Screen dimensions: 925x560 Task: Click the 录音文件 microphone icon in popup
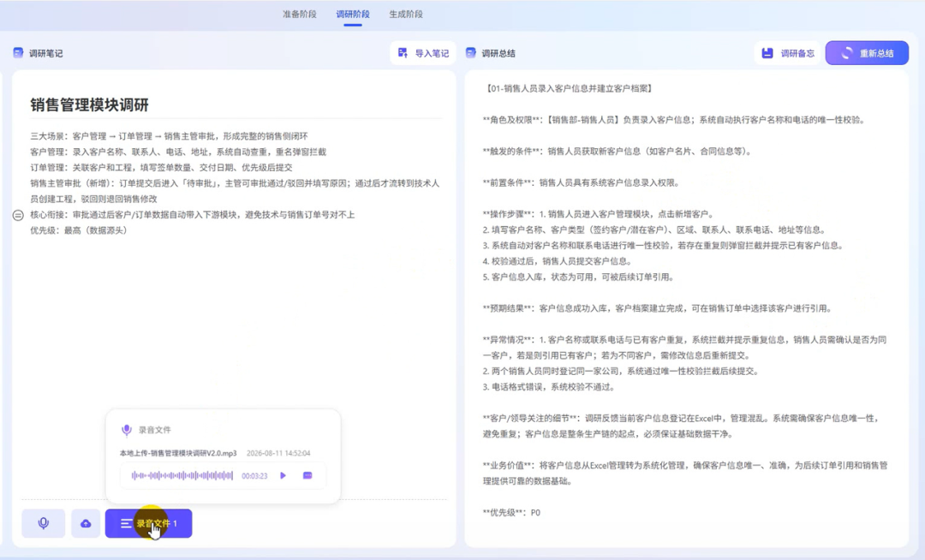click(126, 430)
